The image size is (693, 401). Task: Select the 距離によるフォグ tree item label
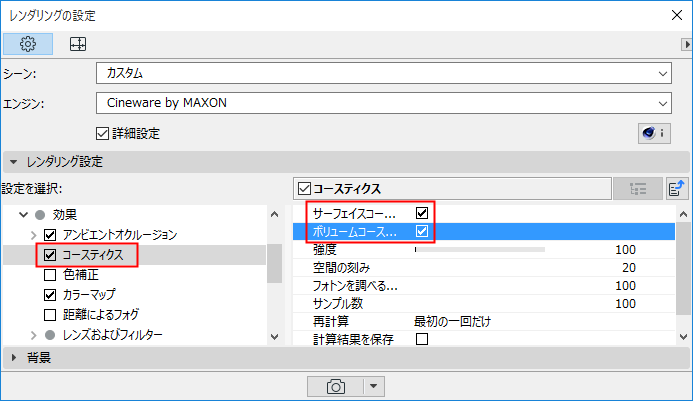101,315
